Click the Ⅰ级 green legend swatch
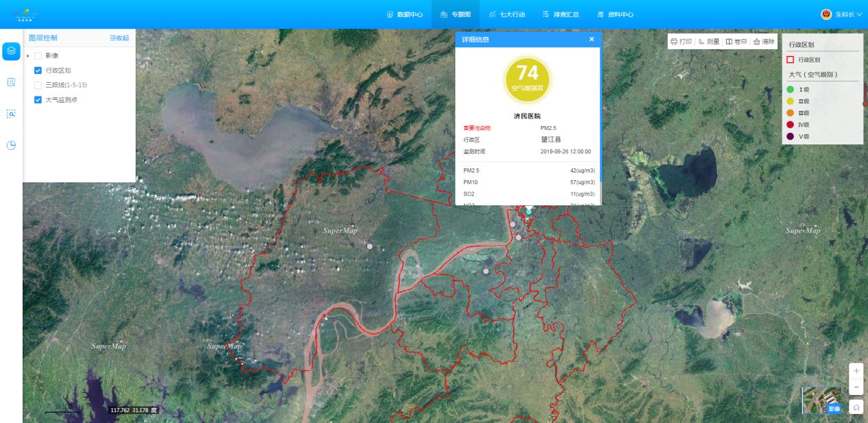Image resolution: width=868 pixels, height=423 pixels. click(x=790, y=90)
